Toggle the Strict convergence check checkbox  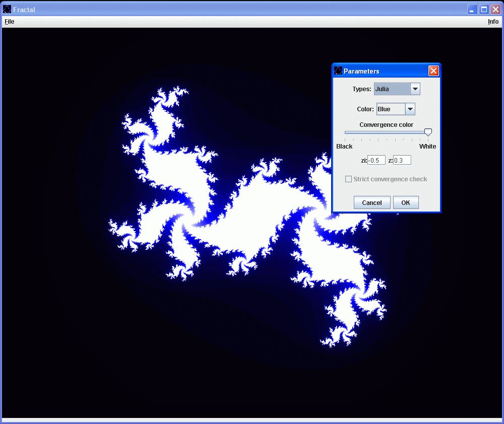pyautogui.click(x=348, y=179)
